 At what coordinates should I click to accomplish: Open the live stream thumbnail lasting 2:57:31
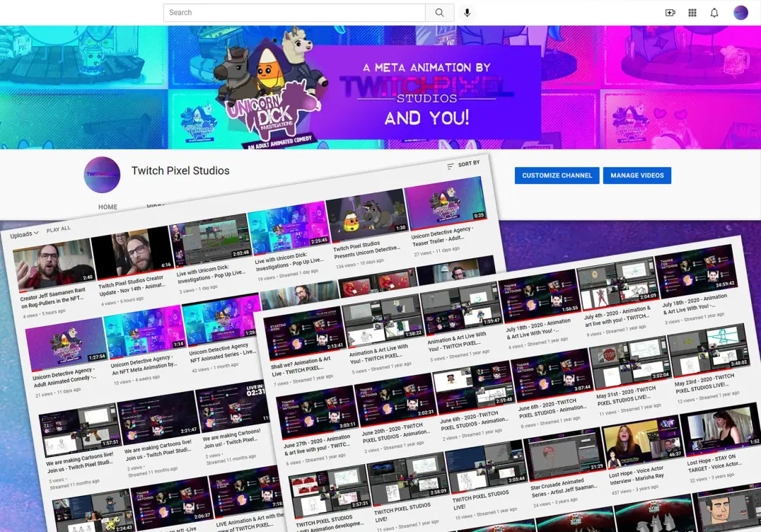point(330,492)
